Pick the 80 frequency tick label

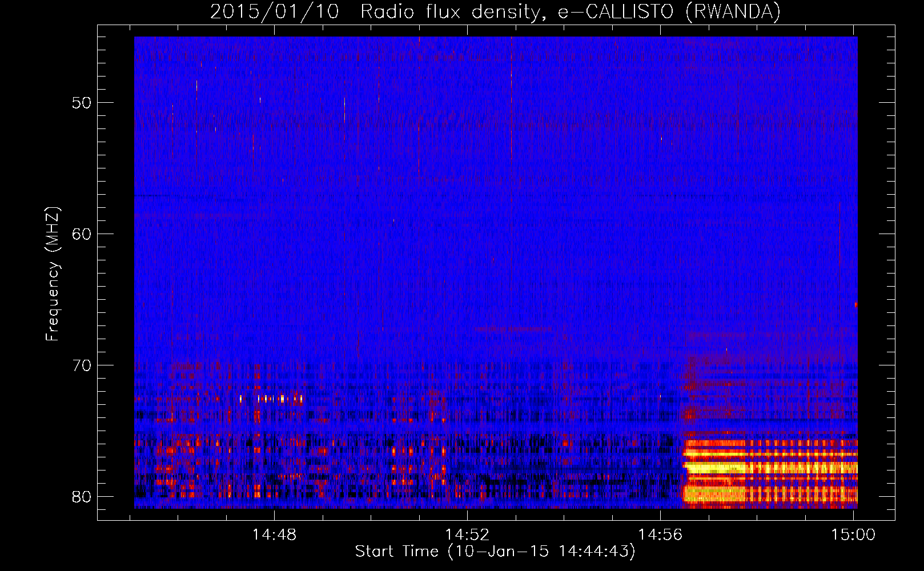(82, 497)
